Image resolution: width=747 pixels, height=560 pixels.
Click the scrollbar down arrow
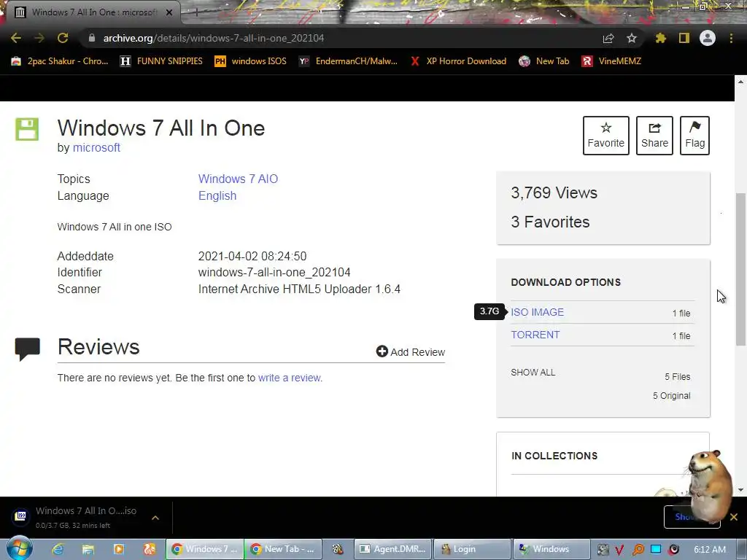[740, 489]
